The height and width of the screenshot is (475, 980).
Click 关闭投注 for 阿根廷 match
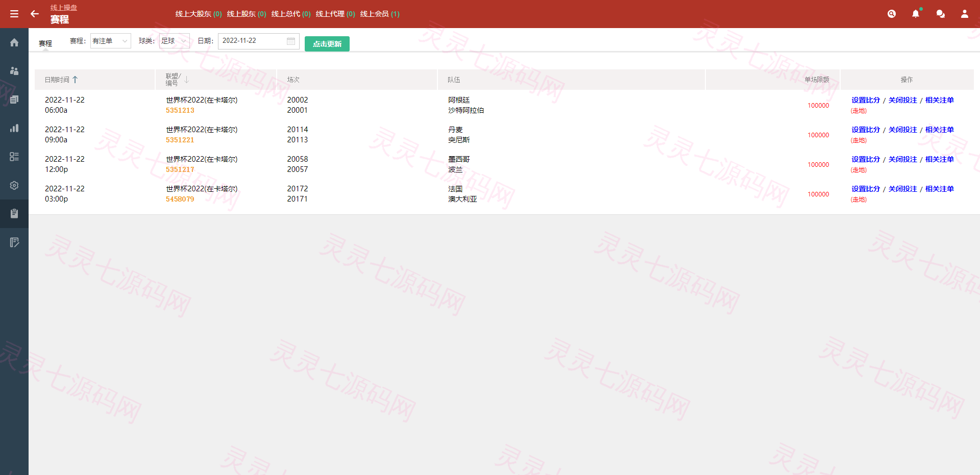(902, 100)
